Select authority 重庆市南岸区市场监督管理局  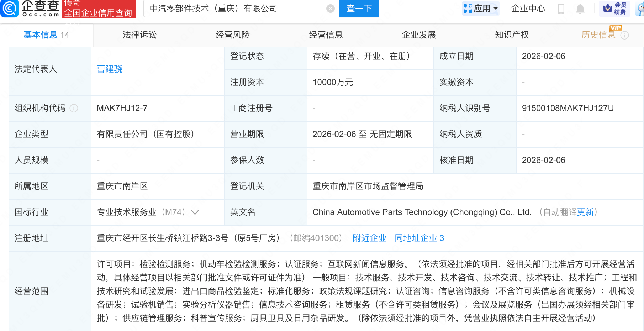click(368, 186)
